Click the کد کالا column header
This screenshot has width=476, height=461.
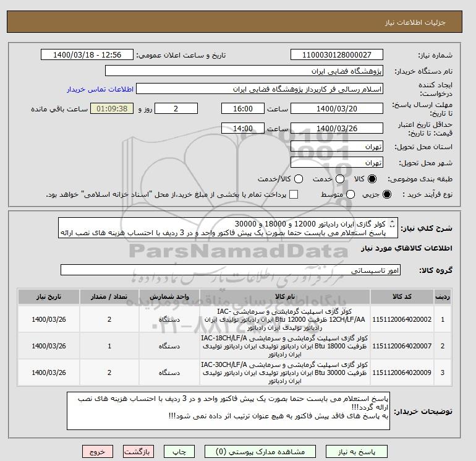coord(402,296)
